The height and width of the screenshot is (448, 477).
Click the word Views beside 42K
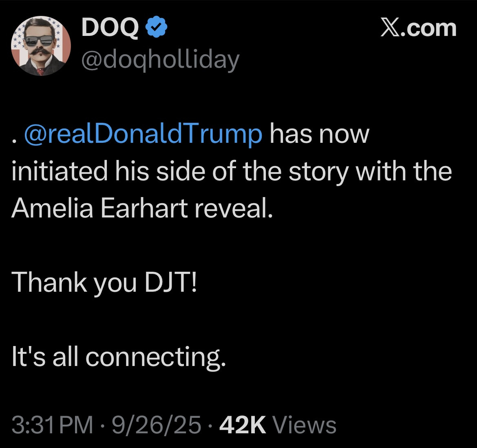304,425
